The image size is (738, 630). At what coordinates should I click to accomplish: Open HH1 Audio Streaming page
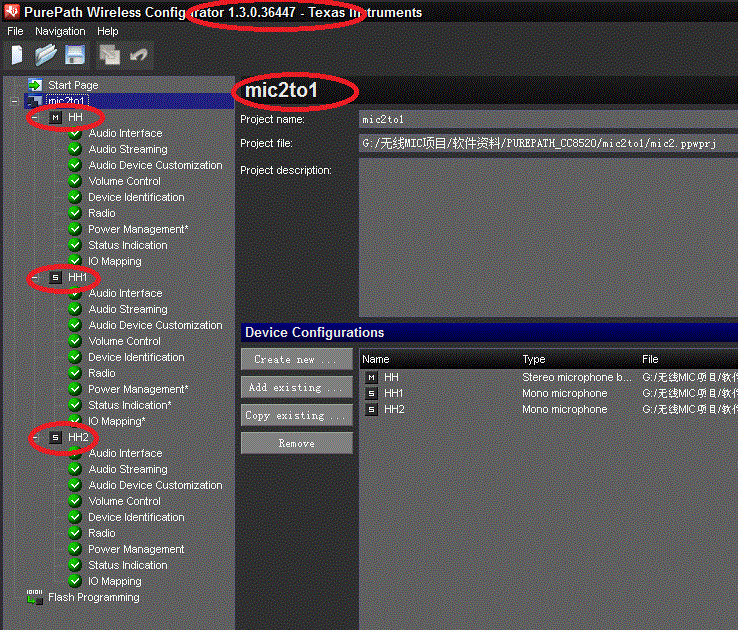coord(128,309)
